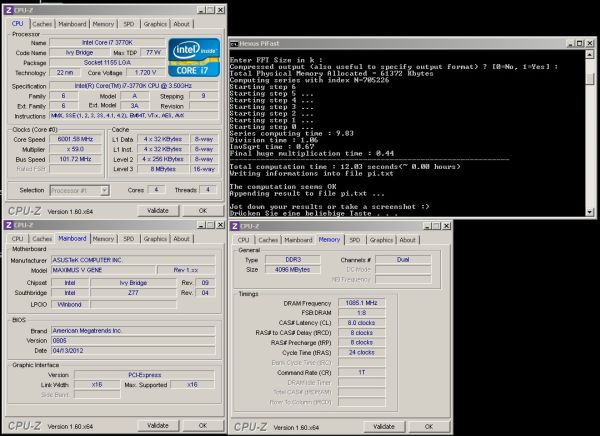
Task: Click the processor Name field 'Intel Core i7 3770K'
Action: click(x=107, y=42)
